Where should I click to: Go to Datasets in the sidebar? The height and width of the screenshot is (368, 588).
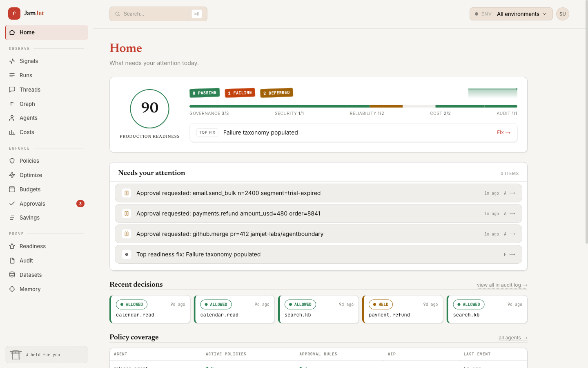click(x=47, y=275)
